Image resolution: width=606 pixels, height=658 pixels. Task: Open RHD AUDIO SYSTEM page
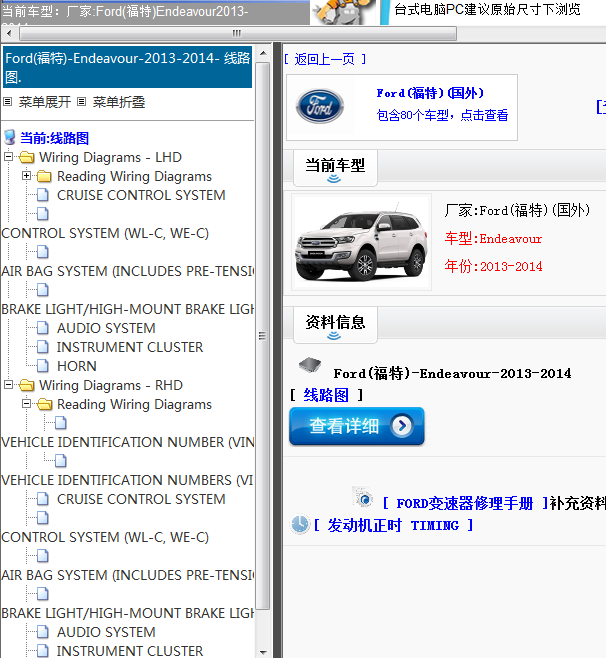coord(106,632)
